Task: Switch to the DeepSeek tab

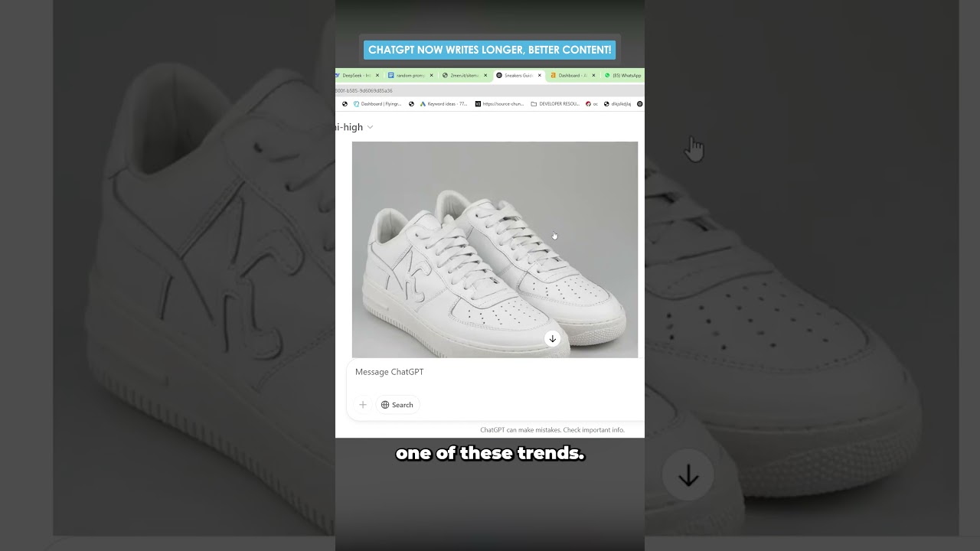Action: click(x=355, y=76)
